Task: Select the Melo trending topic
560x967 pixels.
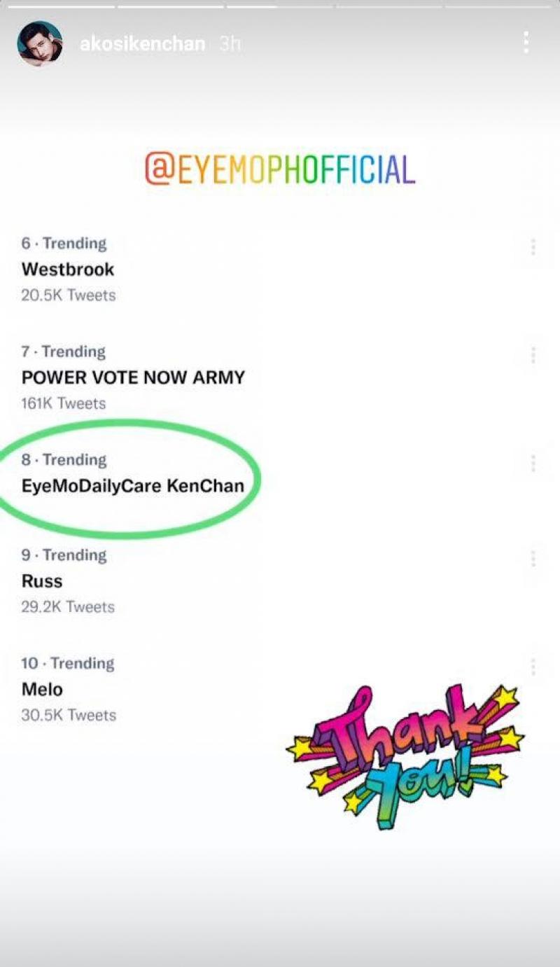Action: pyautogui.click(x=42, y=690)
